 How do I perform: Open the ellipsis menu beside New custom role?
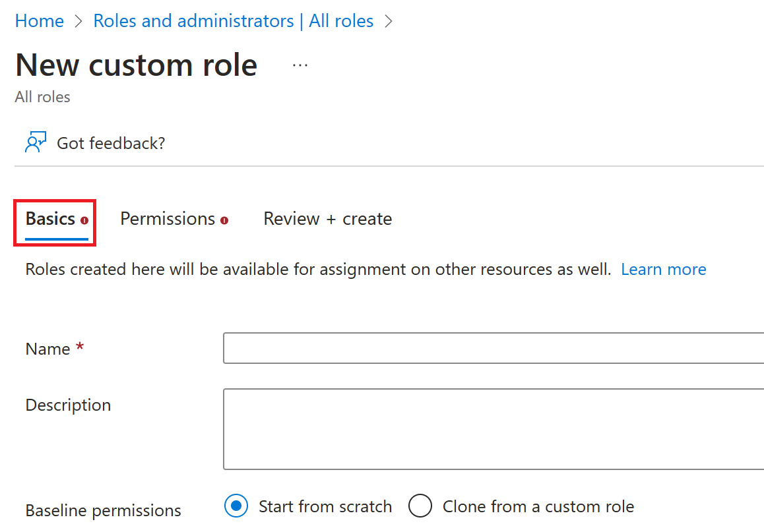point(300,65)
